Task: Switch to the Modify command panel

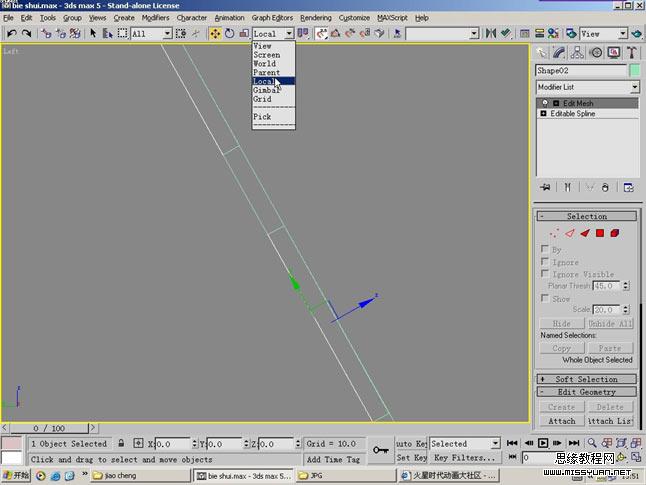Action: tap(559, 53)
